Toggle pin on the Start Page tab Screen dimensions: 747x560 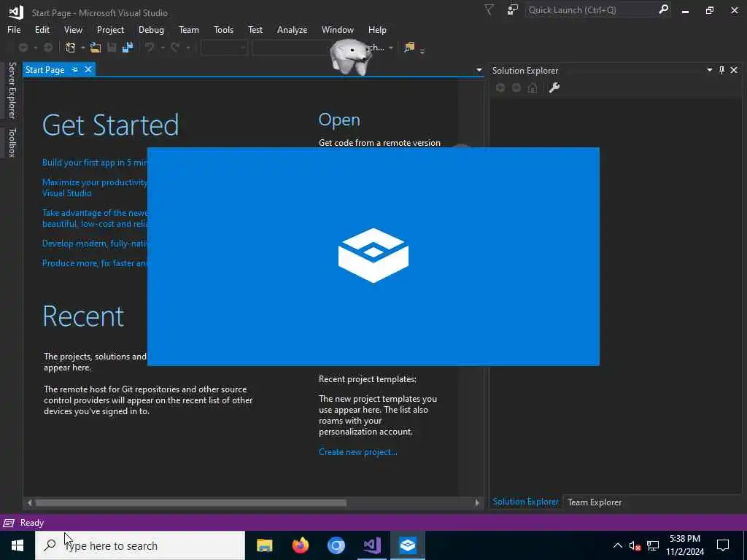(75, 69)
